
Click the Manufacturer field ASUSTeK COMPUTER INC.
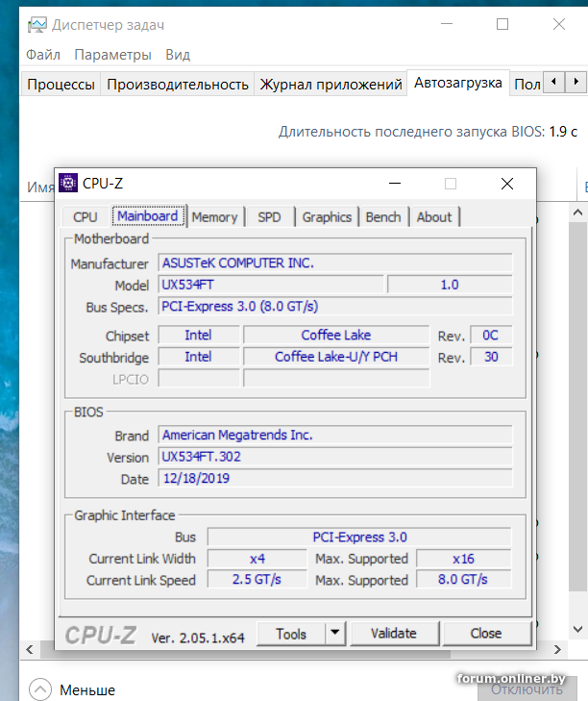pos(335,263)
